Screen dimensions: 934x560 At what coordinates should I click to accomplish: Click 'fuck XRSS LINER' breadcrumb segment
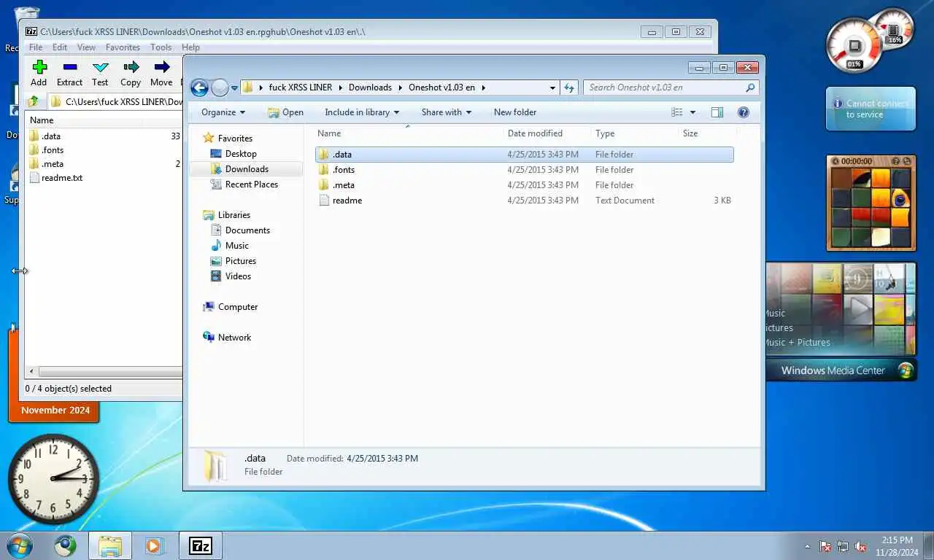pos(300,87)
